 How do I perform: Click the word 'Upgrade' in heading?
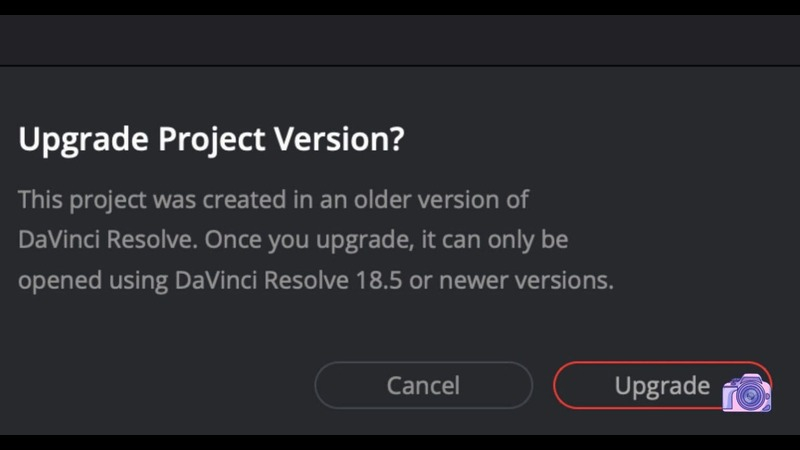83,139
